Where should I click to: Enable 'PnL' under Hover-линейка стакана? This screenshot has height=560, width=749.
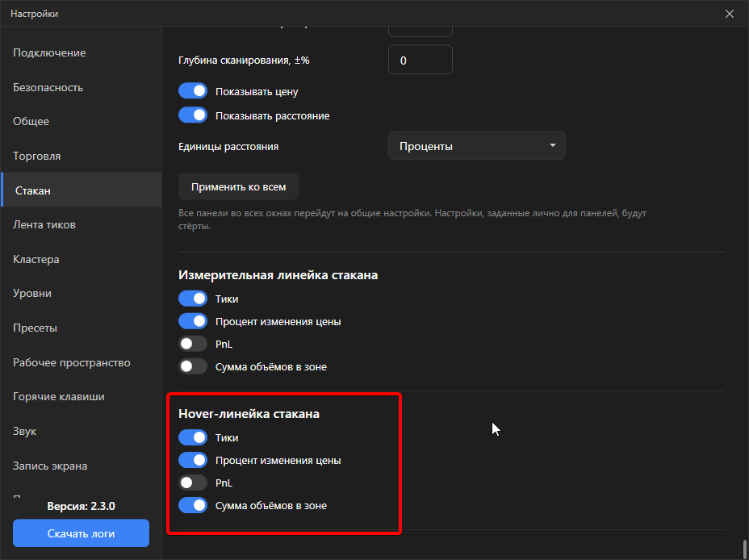[x=193, y=483]
